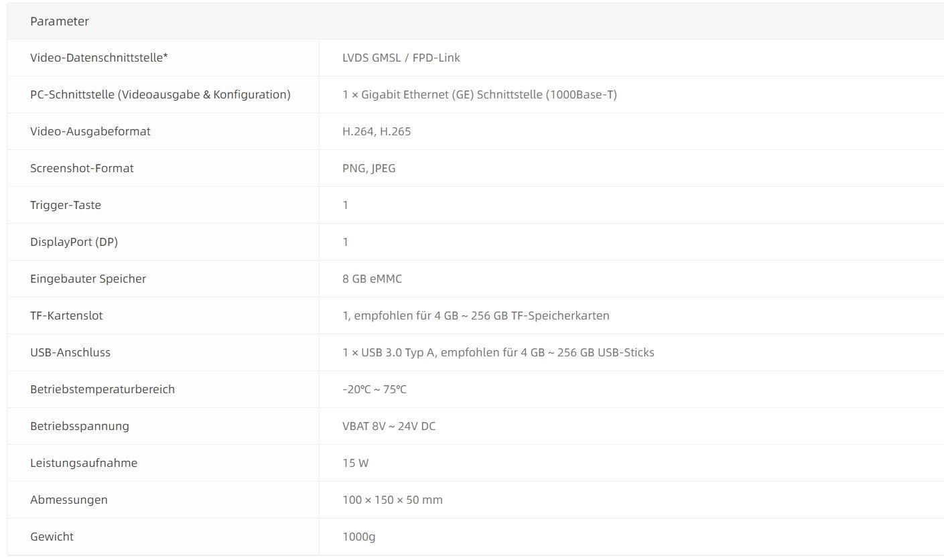Image resolution: width=944 pixels, height=560 pixels.
Task: Click the Parameter table header
Action: (60, 21)
